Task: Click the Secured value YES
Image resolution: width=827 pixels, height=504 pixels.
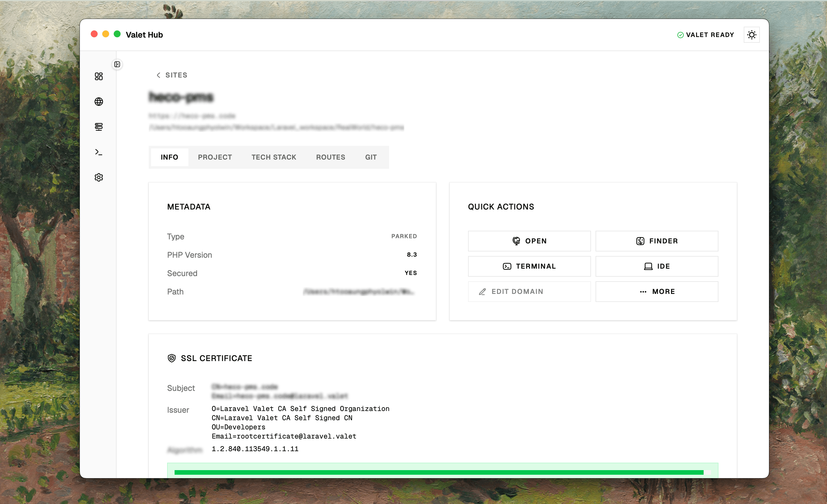Action: pyautogui.click(x=411, y=273)
